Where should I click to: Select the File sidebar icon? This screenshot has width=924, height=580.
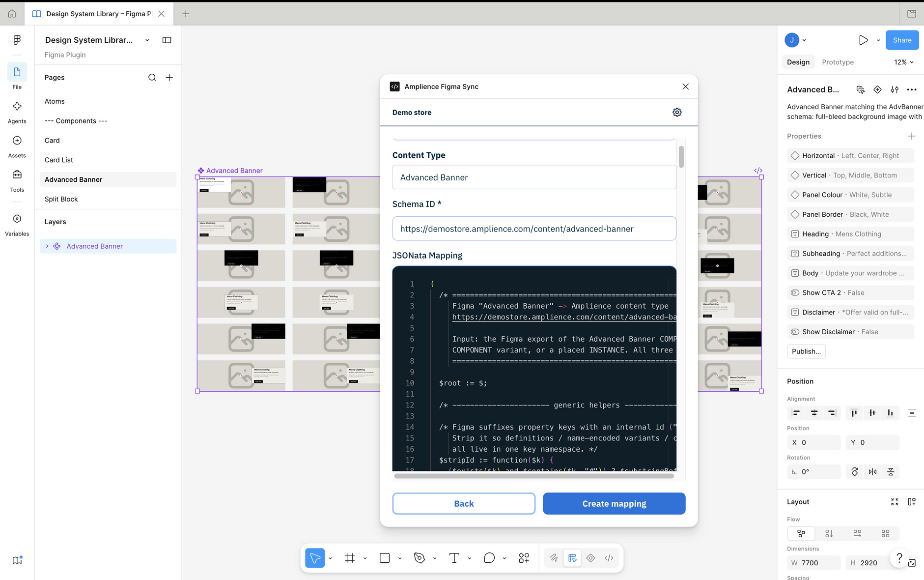coord(17,72)
